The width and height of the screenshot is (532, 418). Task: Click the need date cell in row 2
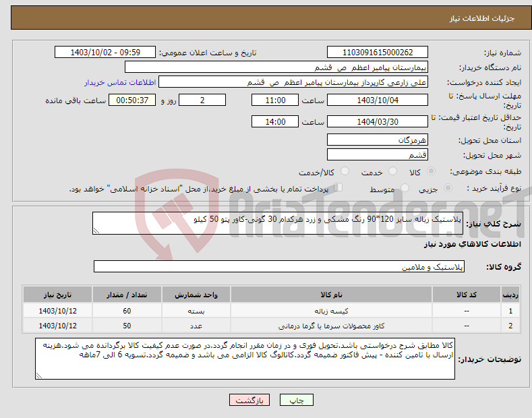[x=58, y=326]
